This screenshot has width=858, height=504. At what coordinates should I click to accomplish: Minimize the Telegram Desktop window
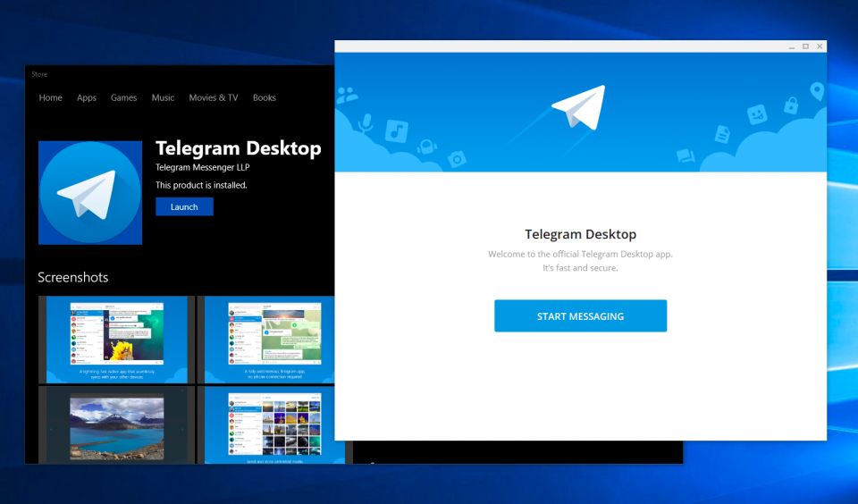(x=791, y=46)
